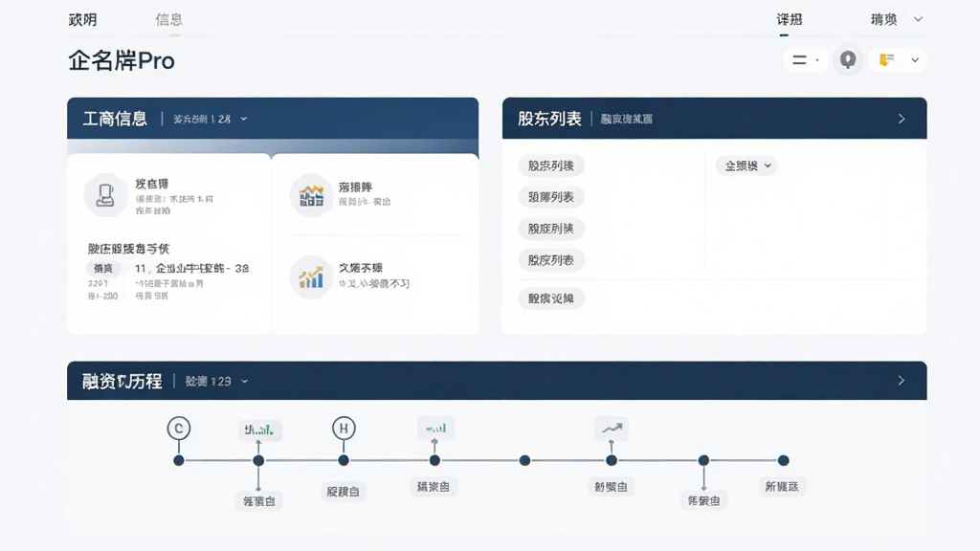Open the building chart icon card
Viewport: 980px width, 551px height.
[x=311, y=195]
